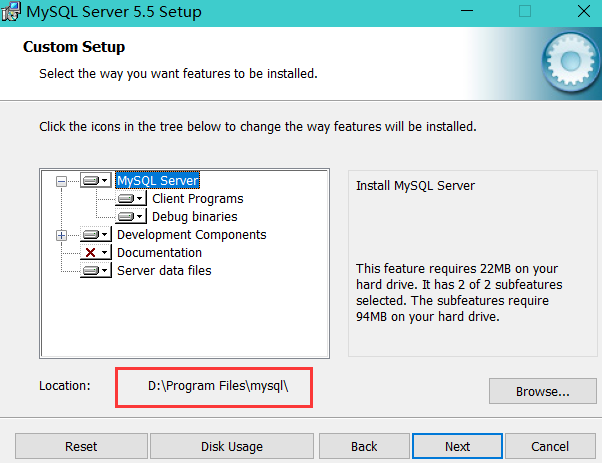This screenshot has height=463, width=602.
Task: Click the install location path text
Action: click(x=218, y=386)
